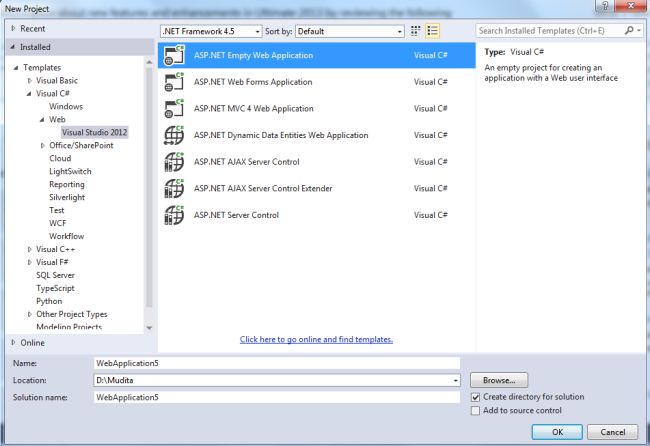Viewport: 650px width, 446px height.
Task: Collapse the Installed section
Action: pos(12,47)
